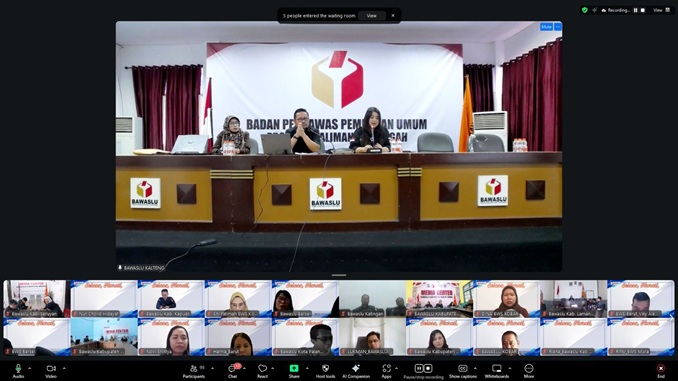Viewport: 678px width, 381px height.
Task: Expand caption options arrow beside Show captions
Action: 475,368
